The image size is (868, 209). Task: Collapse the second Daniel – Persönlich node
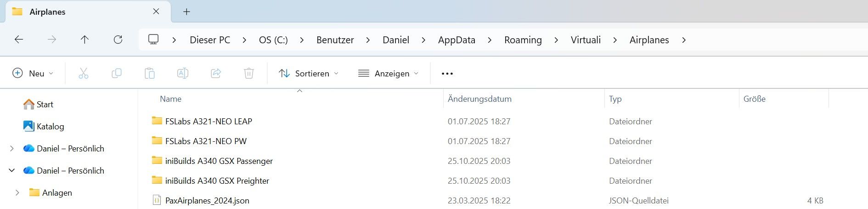12,170
